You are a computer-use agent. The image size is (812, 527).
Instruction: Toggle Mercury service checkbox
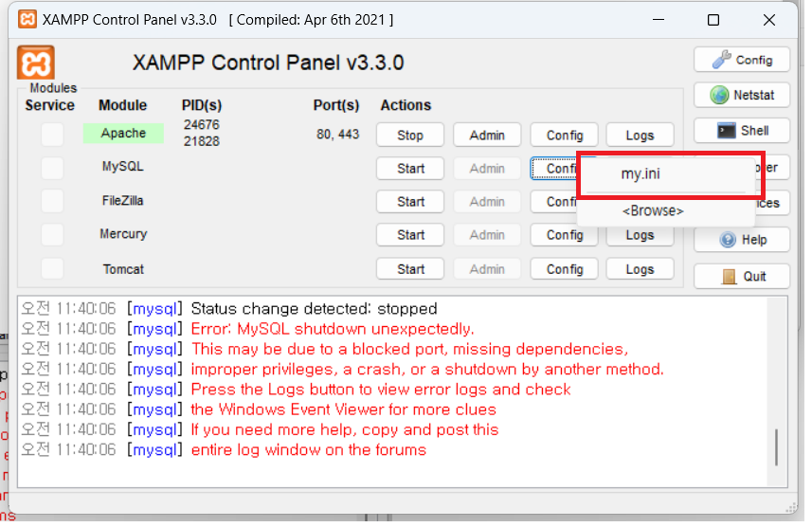(x=52, y=235)
